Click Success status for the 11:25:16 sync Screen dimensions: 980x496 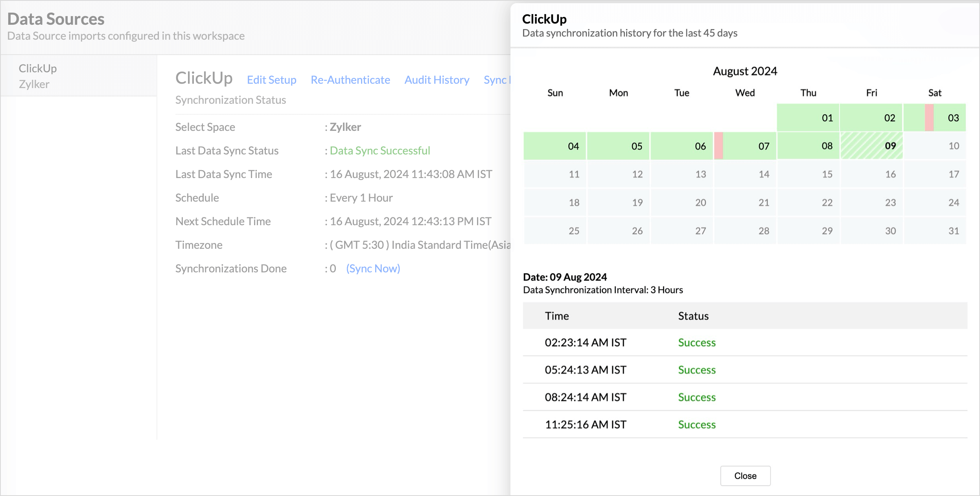tap(697, 424)
